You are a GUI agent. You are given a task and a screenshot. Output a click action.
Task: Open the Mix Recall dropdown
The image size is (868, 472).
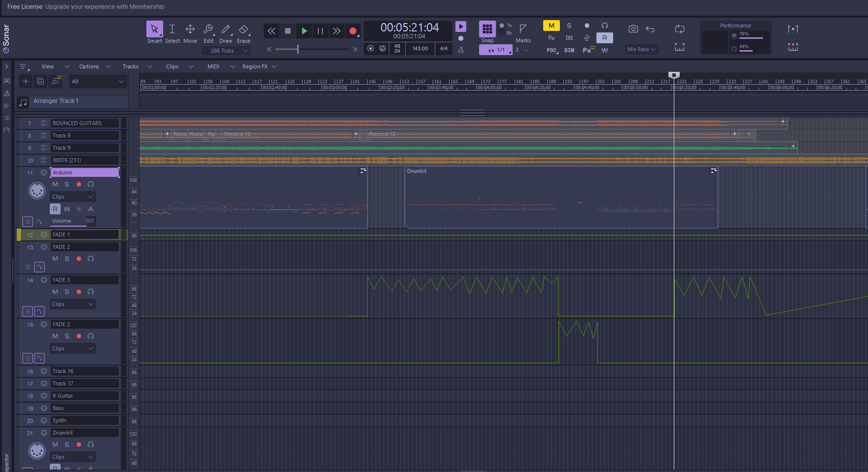click(x=642, y=49)
